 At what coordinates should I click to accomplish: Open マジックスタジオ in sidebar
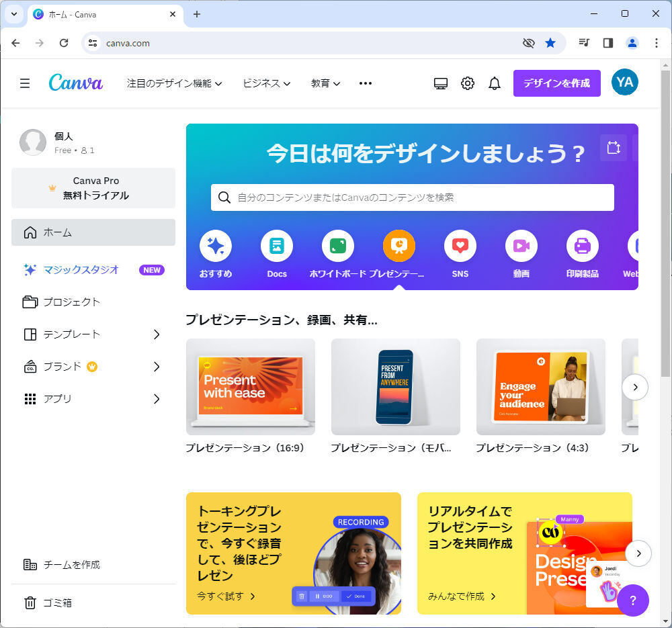[93, 269]
